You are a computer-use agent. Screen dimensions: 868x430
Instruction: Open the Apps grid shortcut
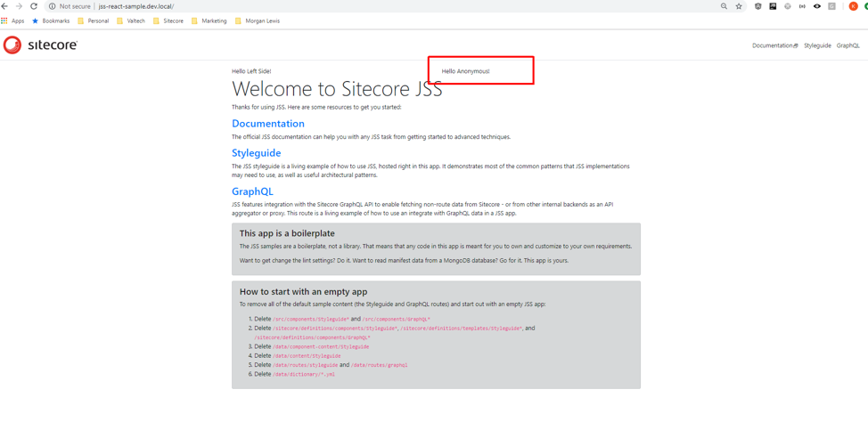[12, 20]
